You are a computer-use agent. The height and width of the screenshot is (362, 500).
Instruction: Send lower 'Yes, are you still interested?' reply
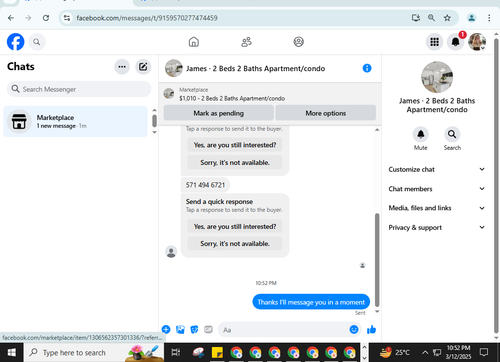point(235,226)
